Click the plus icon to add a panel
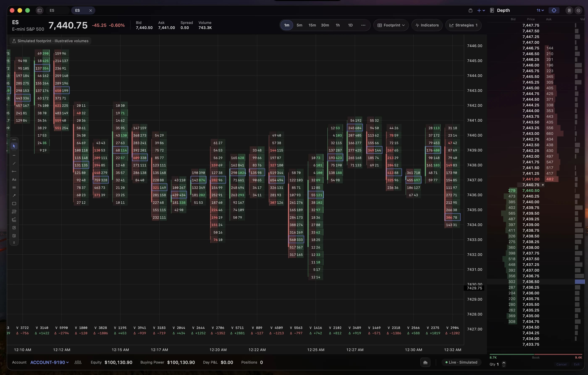The height and width of the screenshot is (375, 588). [x=479, y=10]
